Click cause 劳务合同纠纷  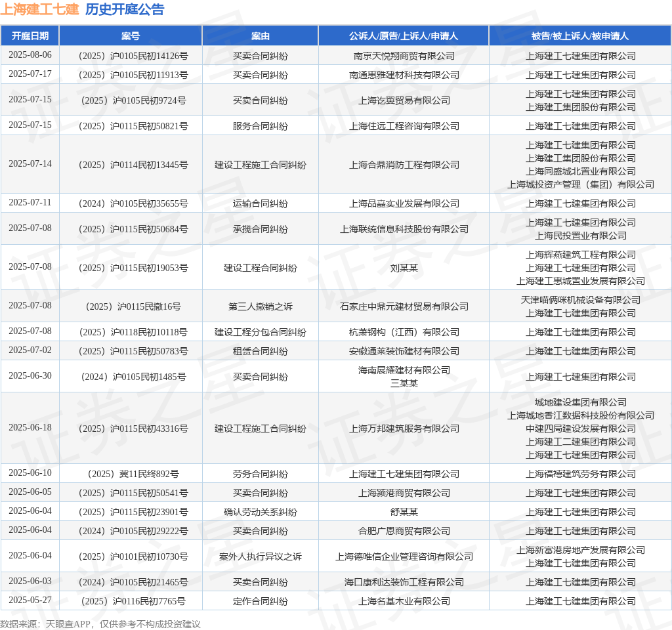(260, 474)
